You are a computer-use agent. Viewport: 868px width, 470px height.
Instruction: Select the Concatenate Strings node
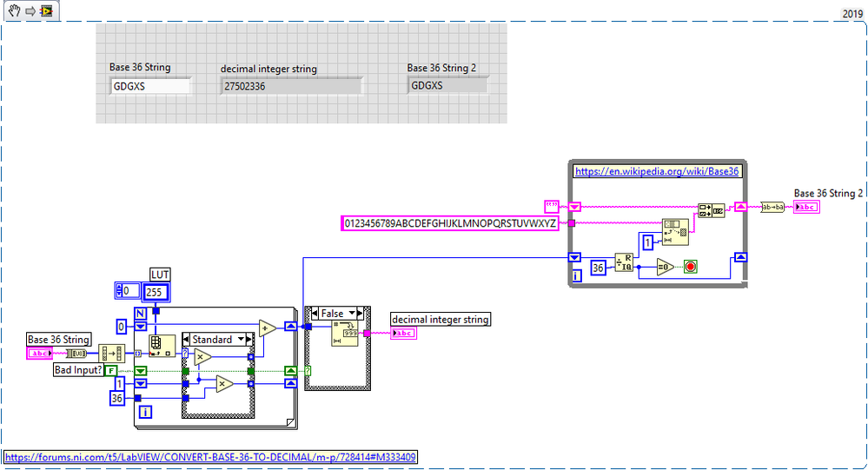coord(711,210)
